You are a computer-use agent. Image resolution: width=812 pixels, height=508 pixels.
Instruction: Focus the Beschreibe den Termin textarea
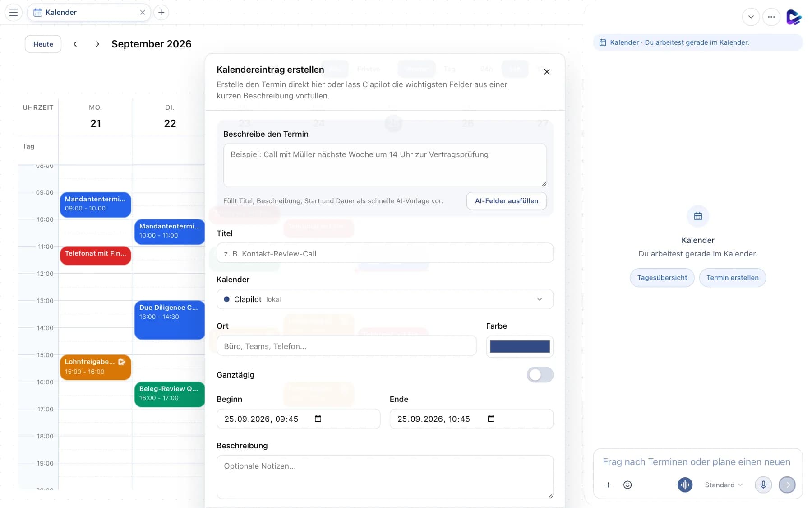coord(385,165)
